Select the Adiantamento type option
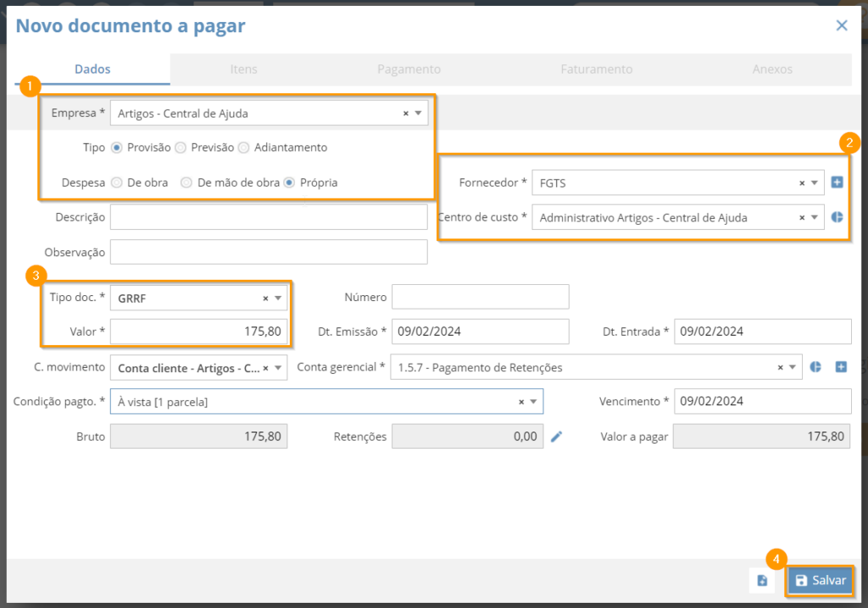 click(243, 148)
